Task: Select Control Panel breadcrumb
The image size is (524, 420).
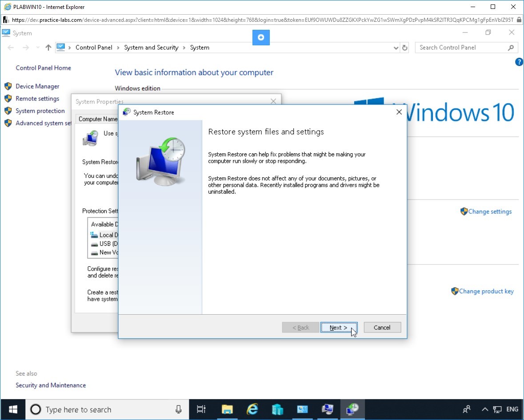Action: (94, 48)
